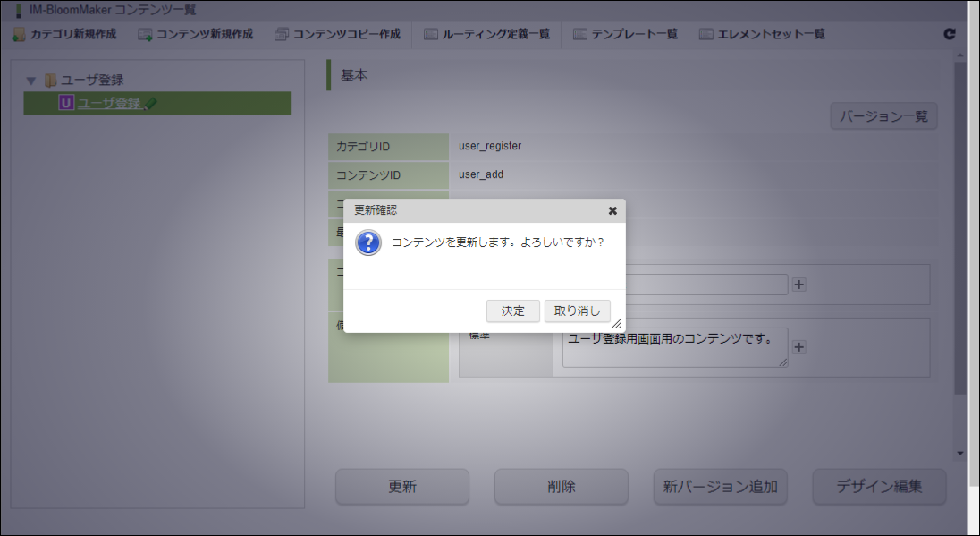Open コンテンツ新規作成 in the toolbar

click(196, 34)
